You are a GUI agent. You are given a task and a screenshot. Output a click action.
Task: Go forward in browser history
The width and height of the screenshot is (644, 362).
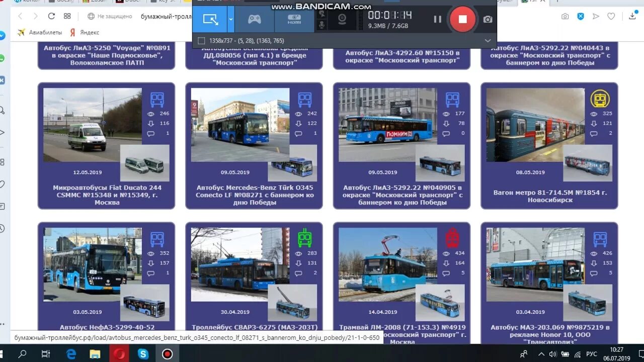[35, 16]
